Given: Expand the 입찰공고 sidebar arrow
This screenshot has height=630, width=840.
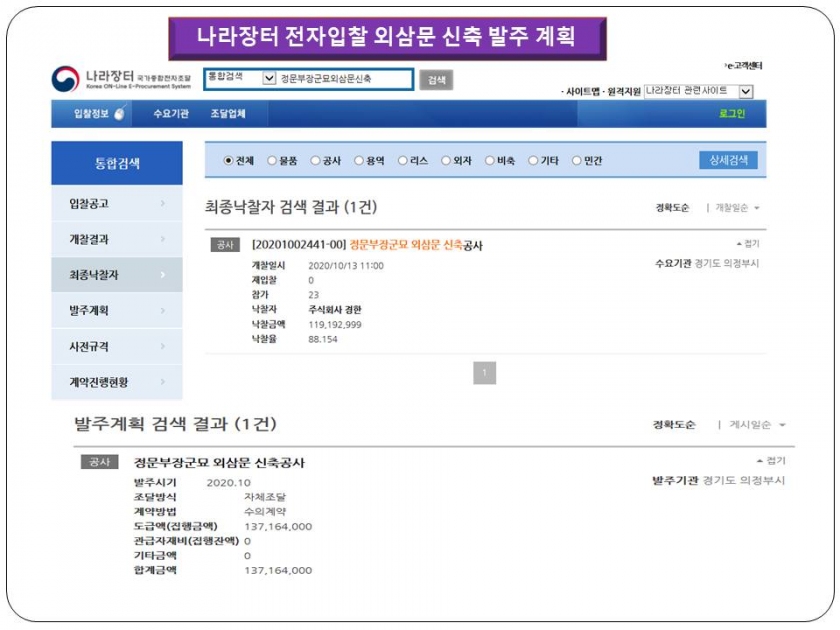Looking at the screenshot, I should pos(163,203).
